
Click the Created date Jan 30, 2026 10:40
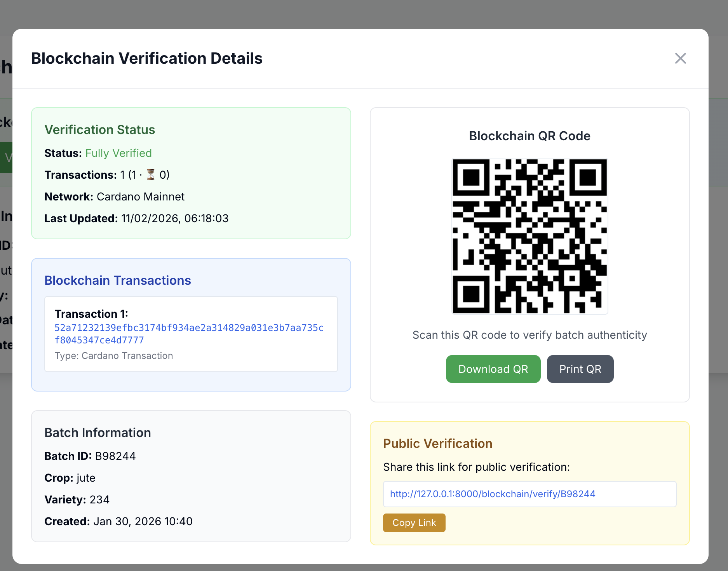143,521
